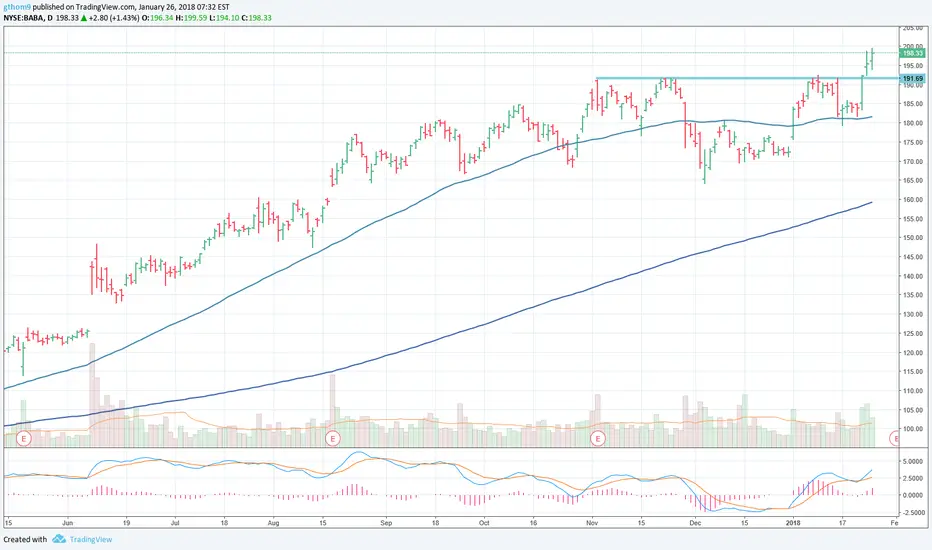Click the earnings E marker near November
Screen dimensions: 932x550
click(x=597, y=439)
